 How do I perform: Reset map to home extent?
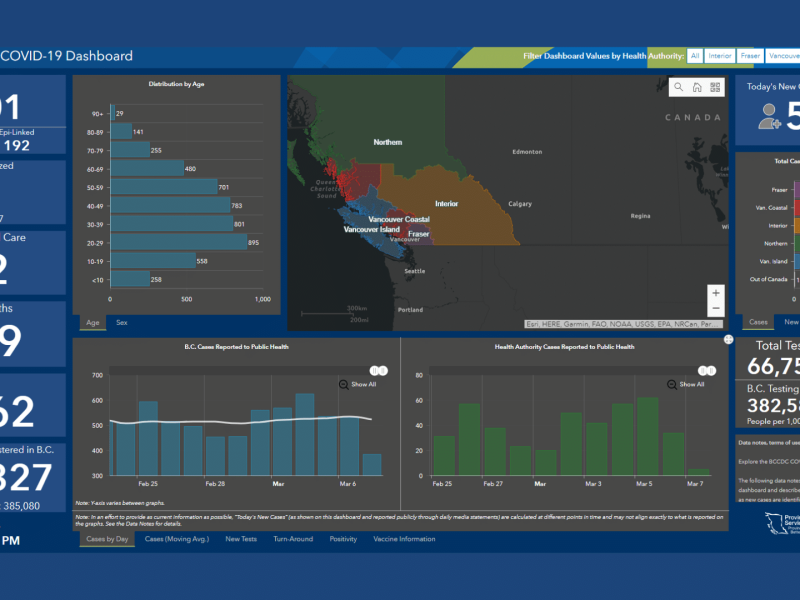(x=696, y=87)
